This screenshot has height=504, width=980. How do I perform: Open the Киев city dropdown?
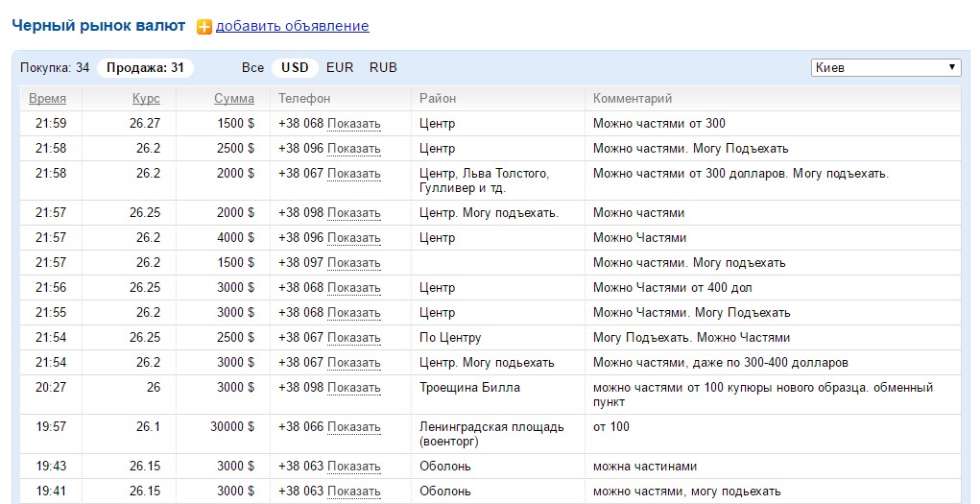[x=885, y=67]
